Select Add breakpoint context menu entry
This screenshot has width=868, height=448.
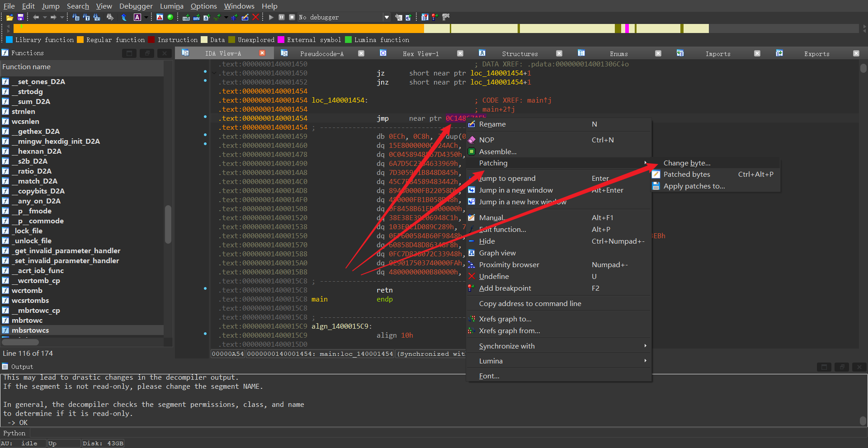pyautogui.click(x=559, y=288)
